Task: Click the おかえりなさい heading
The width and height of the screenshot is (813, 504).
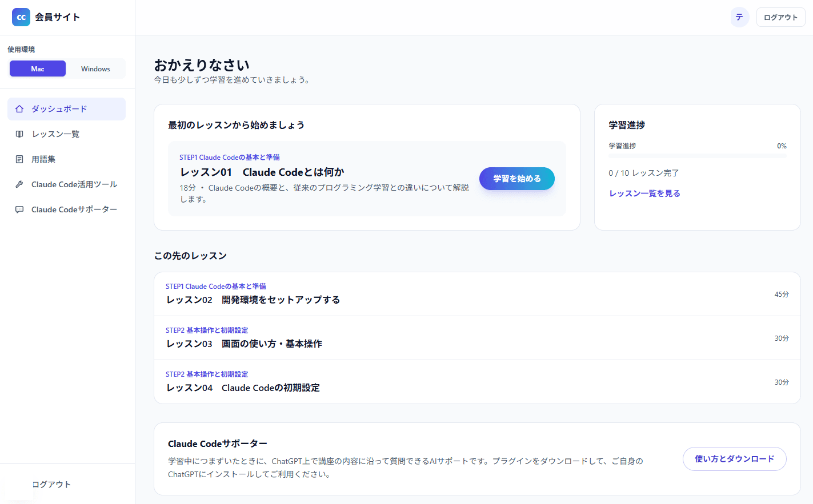Action: coord(202,65)
